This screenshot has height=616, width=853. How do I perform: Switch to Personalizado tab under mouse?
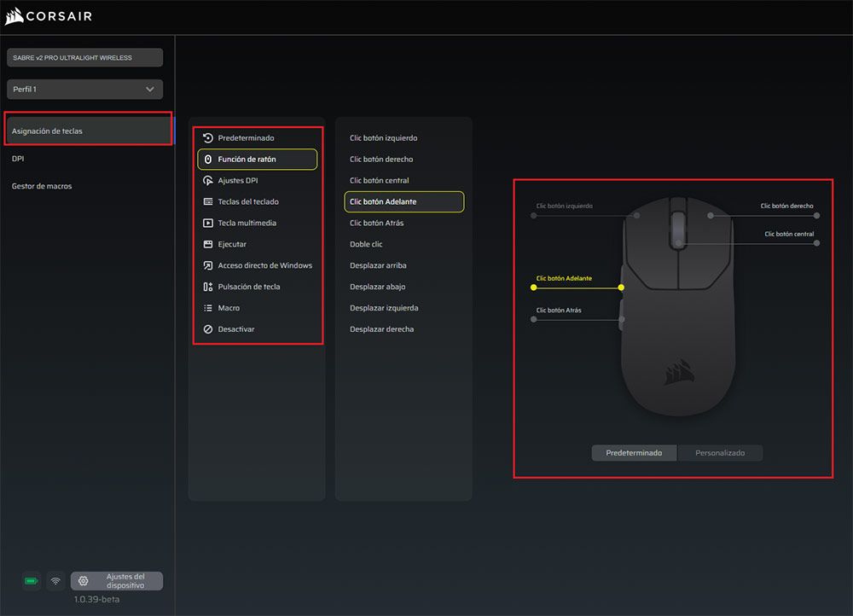[720, 453]
